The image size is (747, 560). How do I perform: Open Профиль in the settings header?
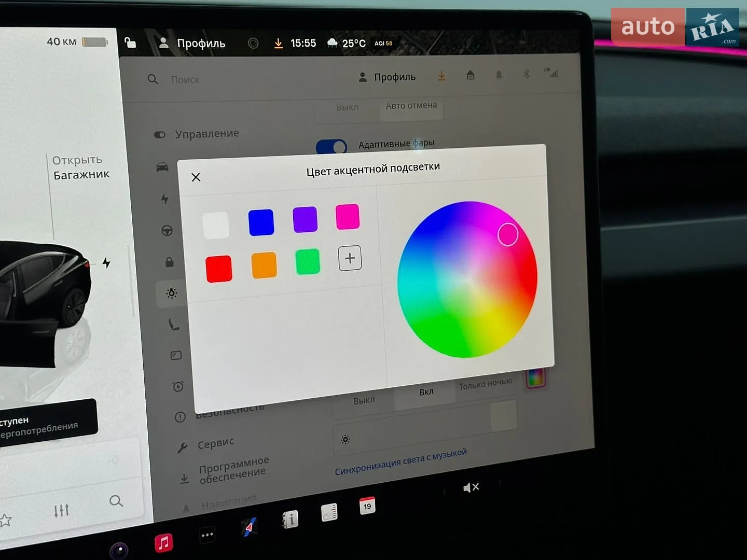pos(388,77)
